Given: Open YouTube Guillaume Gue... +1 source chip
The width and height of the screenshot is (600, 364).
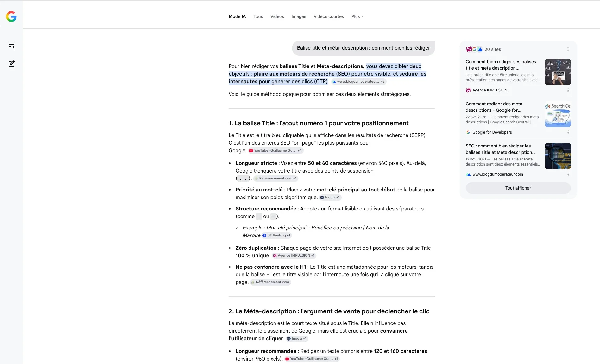Looking at the screenshot, I should (x=312, y=359).
